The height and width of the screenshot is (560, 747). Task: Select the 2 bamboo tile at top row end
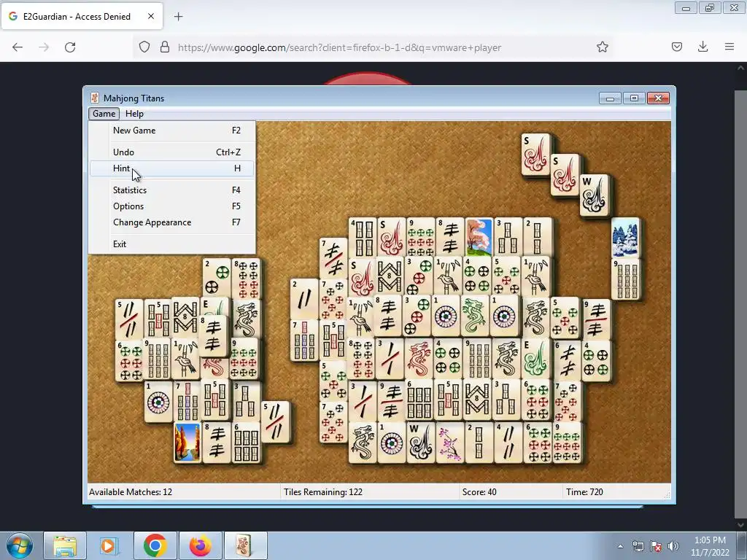pos(538,237)
